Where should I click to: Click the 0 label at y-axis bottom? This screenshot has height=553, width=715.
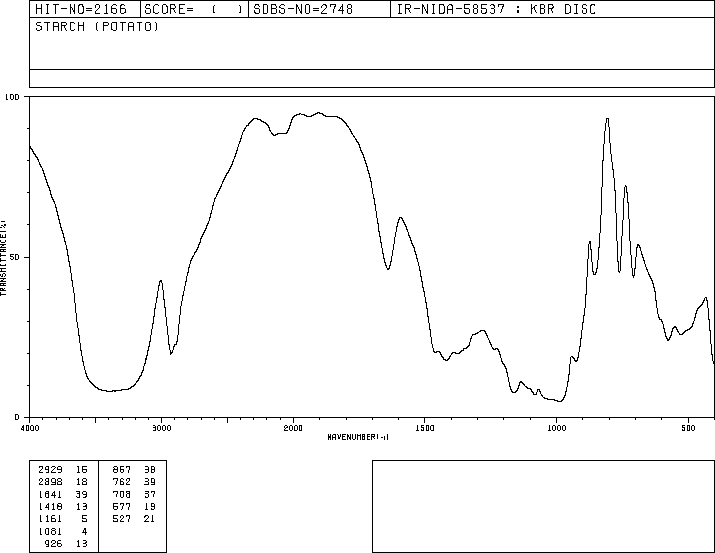[17, 417]
